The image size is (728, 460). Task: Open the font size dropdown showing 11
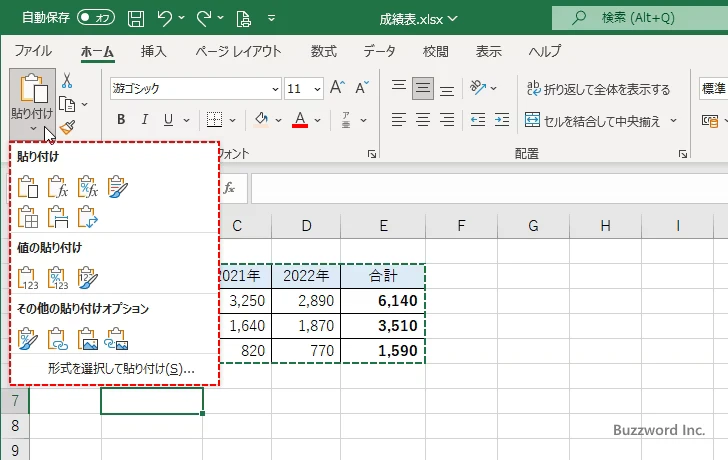(317, 89)
